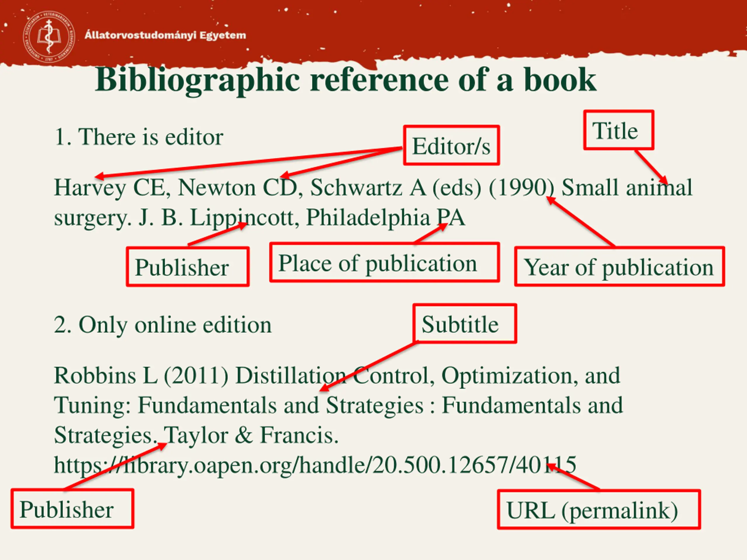The image size is (747, 560).
Task: Click the '1. There is editor' heading
Action: [x=139, y=137]
